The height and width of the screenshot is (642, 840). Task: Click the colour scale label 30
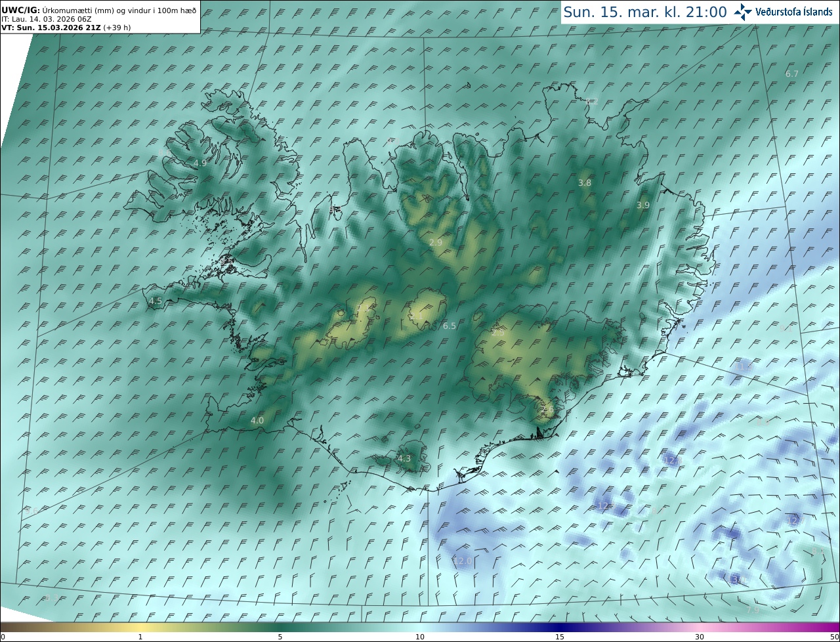pyautogui.click(x=700, y=637)
